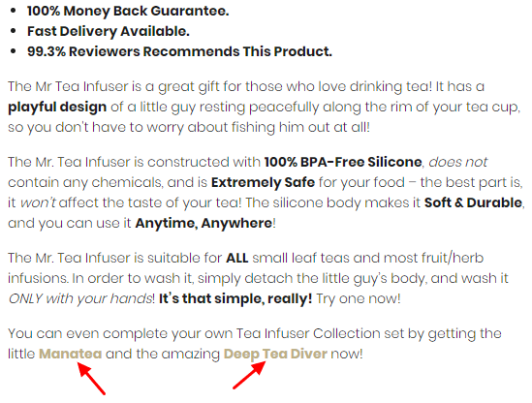Click the bold 'It's that simple, really!' text
Image resolution: width=532 pixels, height=403 pixels.
pyautogui.click(x=235, y=298)
